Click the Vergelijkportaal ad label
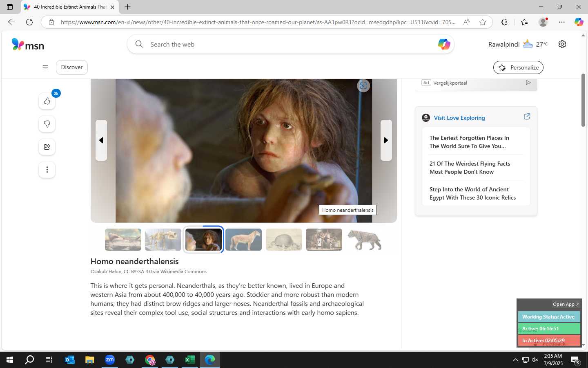The width and height of the screenshot is (588, 368). pyautogui.click(x=450, y=83)
